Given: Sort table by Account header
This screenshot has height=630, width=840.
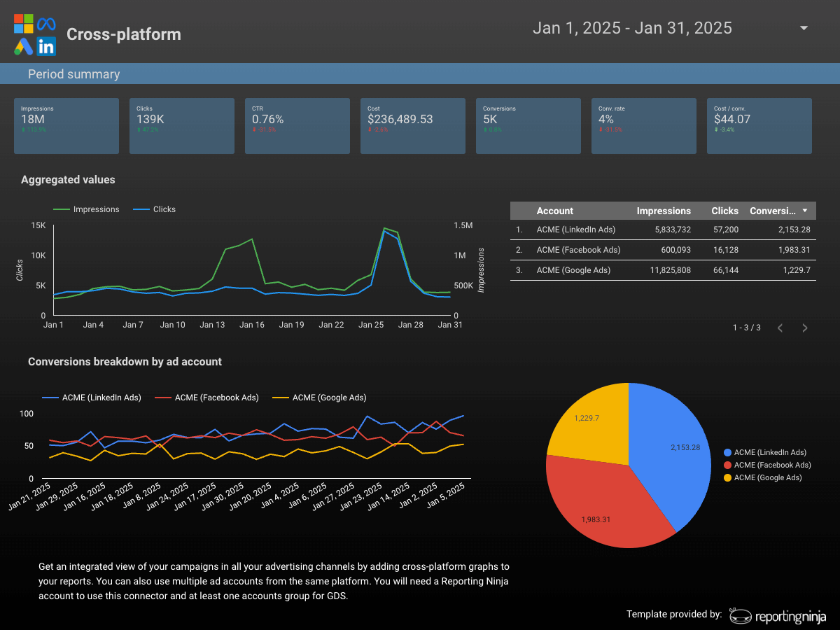Looking at the screenshot, I should [554, 211].
